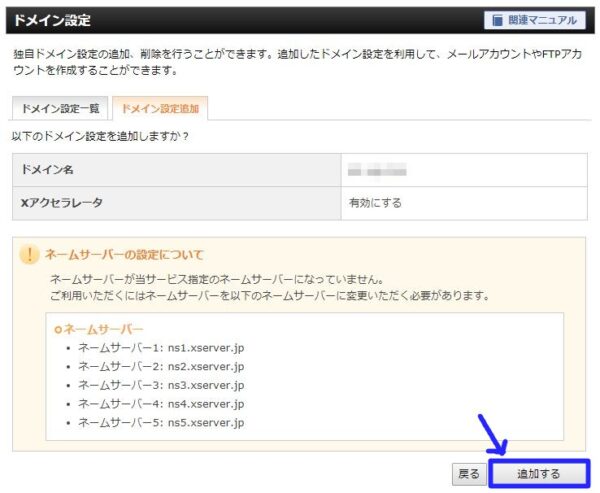
Task: Click the ns3.xserver.jp nameserver entry
Action: 161,385
